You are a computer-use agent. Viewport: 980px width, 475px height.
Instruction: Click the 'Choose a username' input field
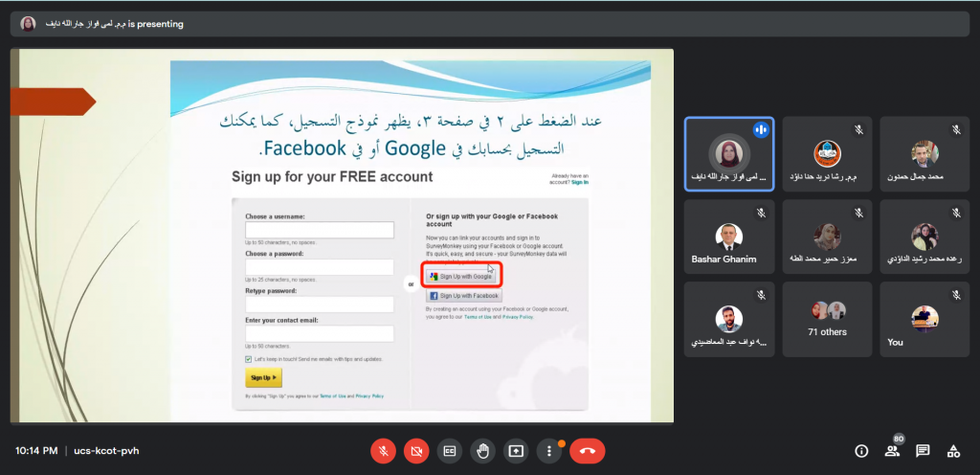[x=320, y=230]
